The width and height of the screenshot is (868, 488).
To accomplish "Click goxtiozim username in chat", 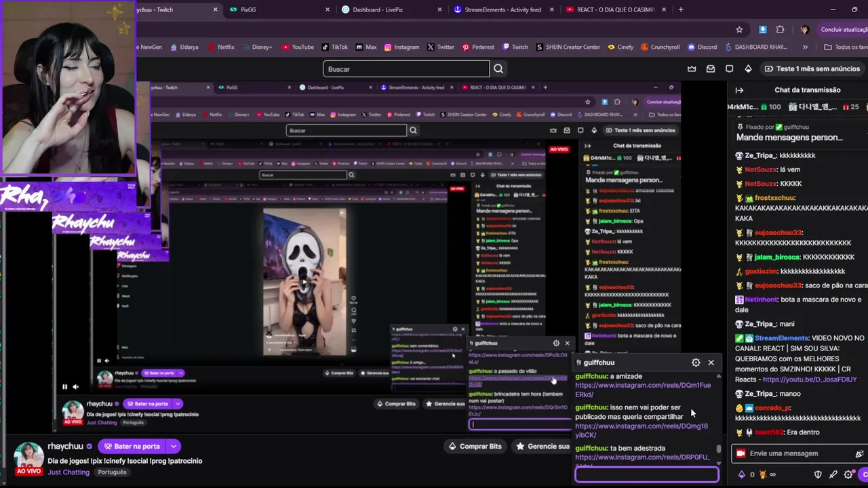I will point(762,271).
